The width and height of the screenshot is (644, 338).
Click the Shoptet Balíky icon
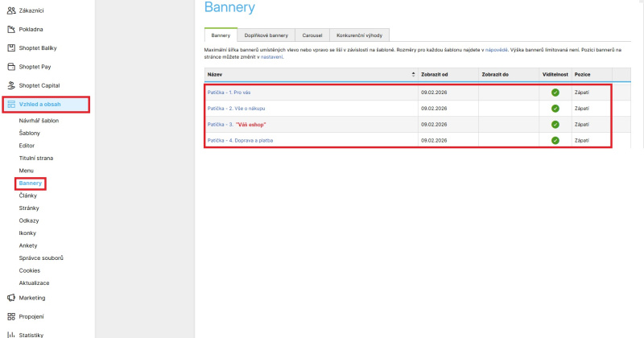[x=11, y=48]
